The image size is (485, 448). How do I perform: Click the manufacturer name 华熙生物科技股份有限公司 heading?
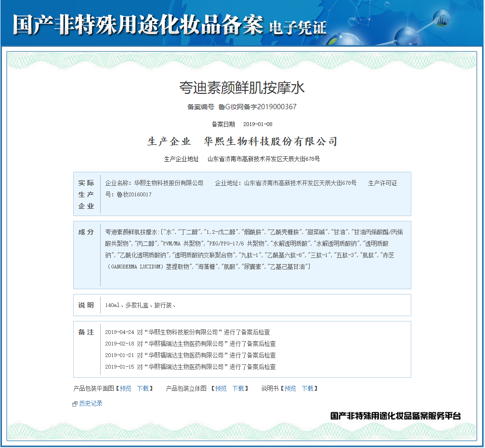270,141
